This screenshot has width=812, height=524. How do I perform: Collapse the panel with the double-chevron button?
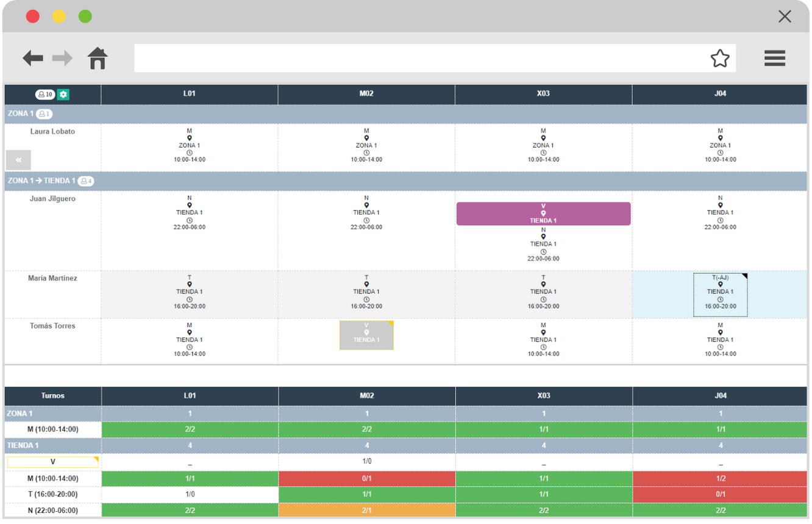(18, 160)
